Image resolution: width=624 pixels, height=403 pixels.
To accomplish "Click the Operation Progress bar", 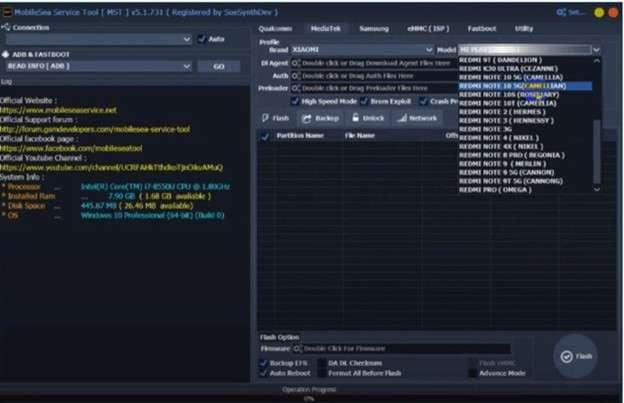I will 309,398.
